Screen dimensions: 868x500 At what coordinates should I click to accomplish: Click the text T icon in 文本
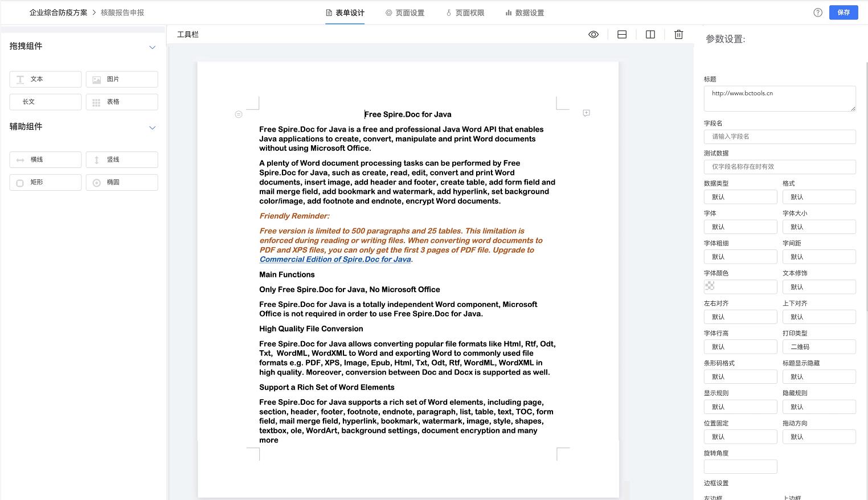20,80
